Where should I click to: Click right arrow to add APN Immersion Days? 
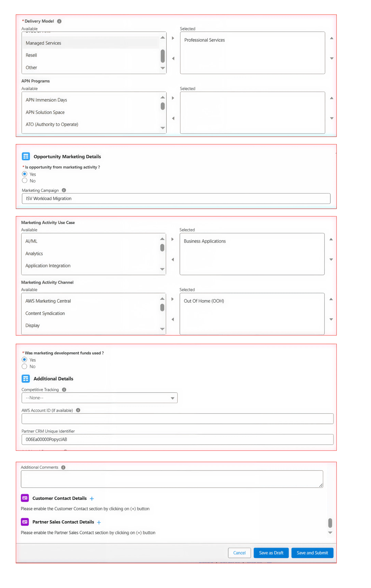(x=172, y=98)
